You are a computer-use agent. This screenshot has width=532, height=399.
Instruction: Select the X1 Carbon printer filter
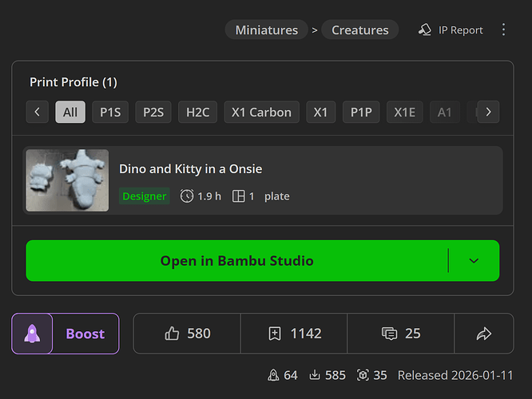261,112
